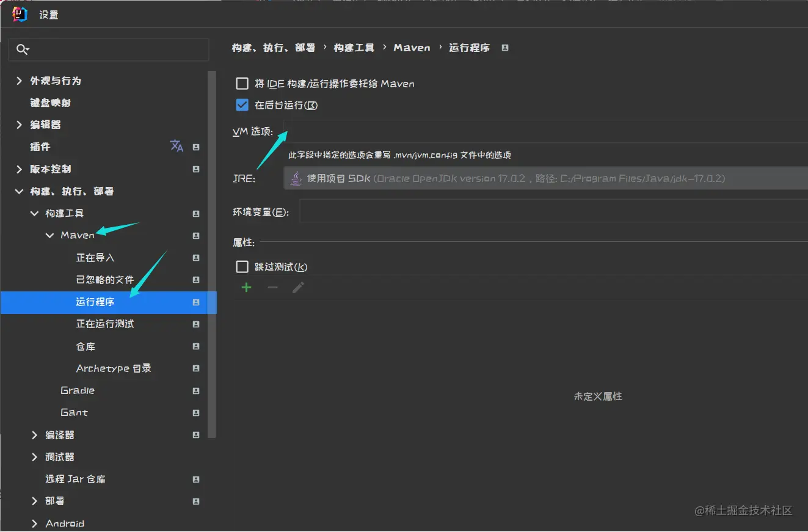Viewport: 808px width, 532px height.
Task: Click the 未定义属性 placeholder text
Action: (x=598, y=396)
